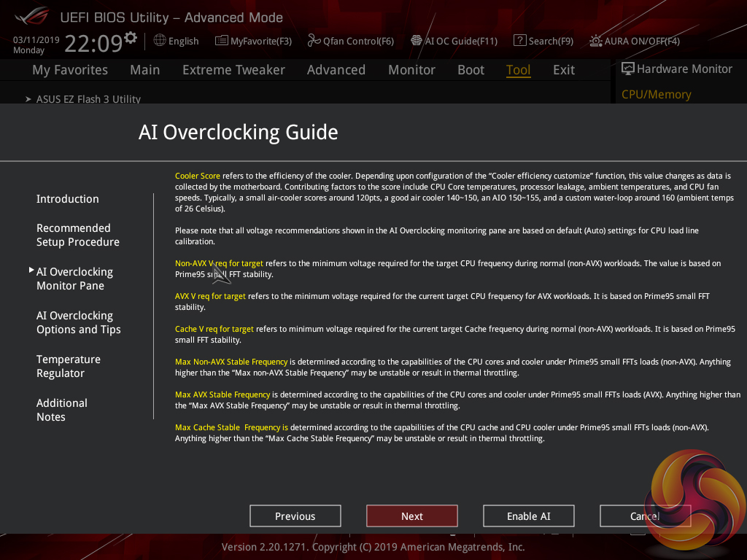Switch to Advanced tab
This screenshot has height=560, width=747.
pos(336,70)
